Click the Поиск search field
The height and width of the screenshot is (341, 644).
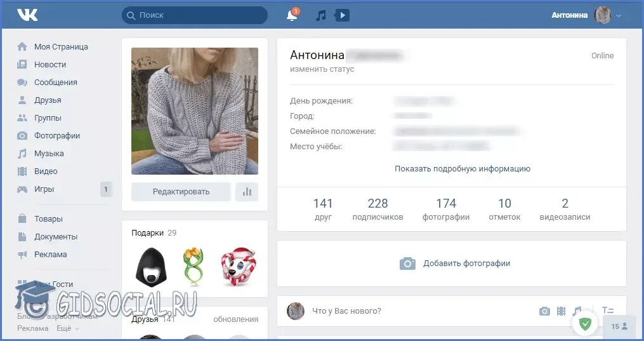195,15
